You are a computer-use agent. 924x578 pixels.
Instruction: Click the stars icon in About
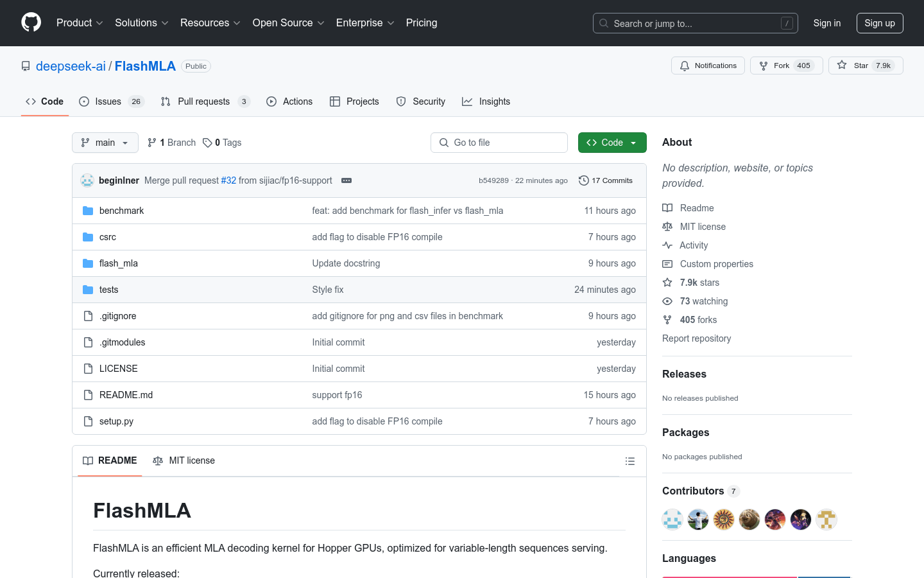click(x=667, y=283)
